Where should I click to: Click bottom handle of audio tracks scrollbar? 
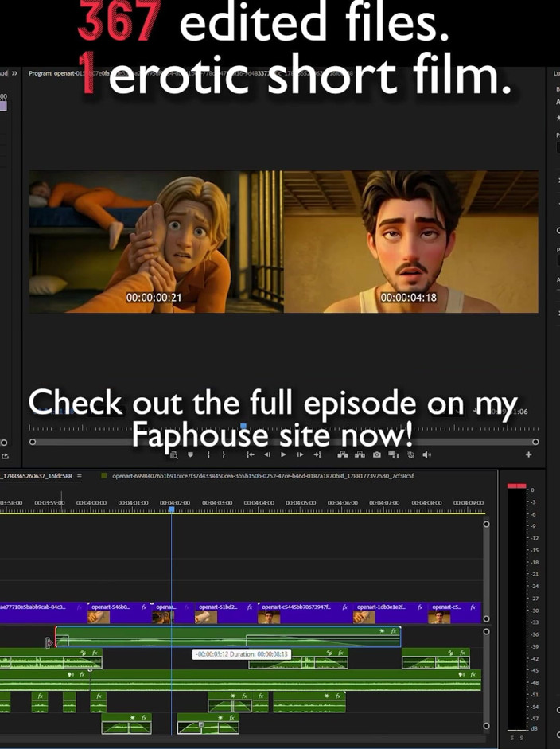pyautogui.click(x=487, y=726)
